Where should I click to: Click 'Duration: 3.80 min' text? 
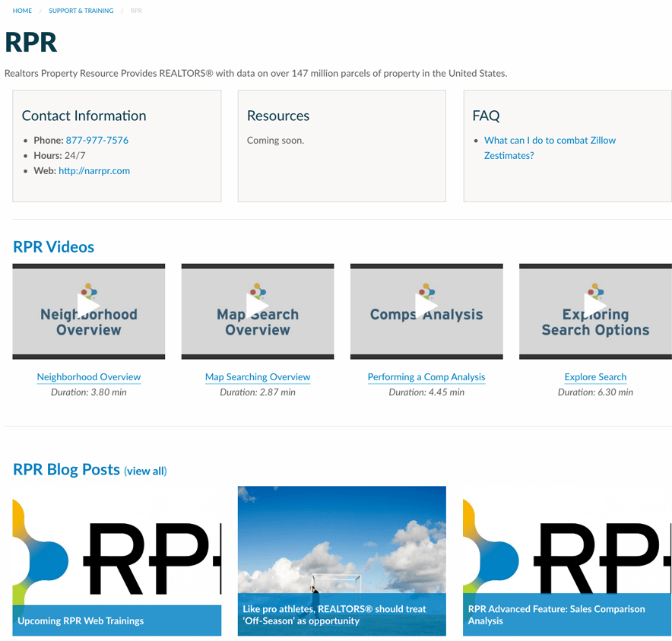89,392
